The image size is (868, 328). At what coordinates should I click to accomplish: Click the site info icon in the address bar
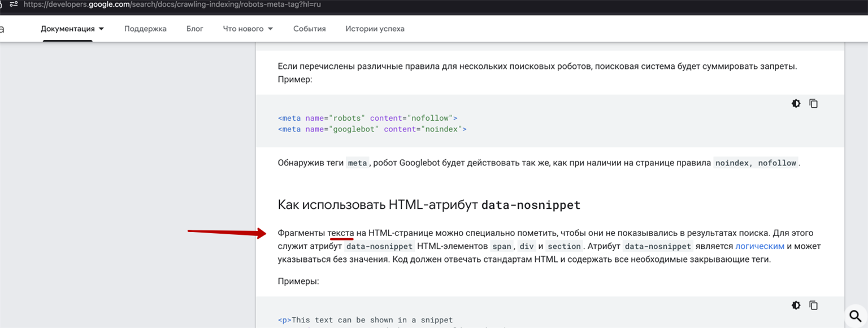[14, 4]
